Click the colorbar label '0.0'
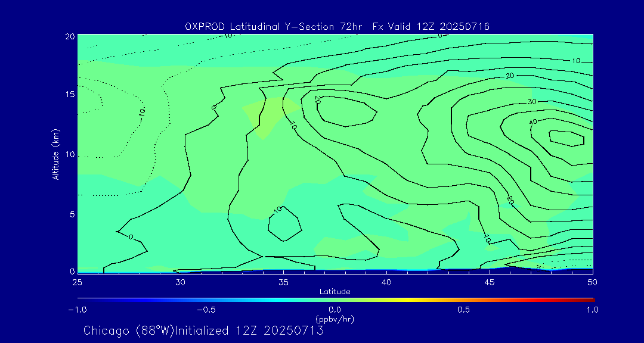Viewport: 644px width, 343px height. (335, 310)
